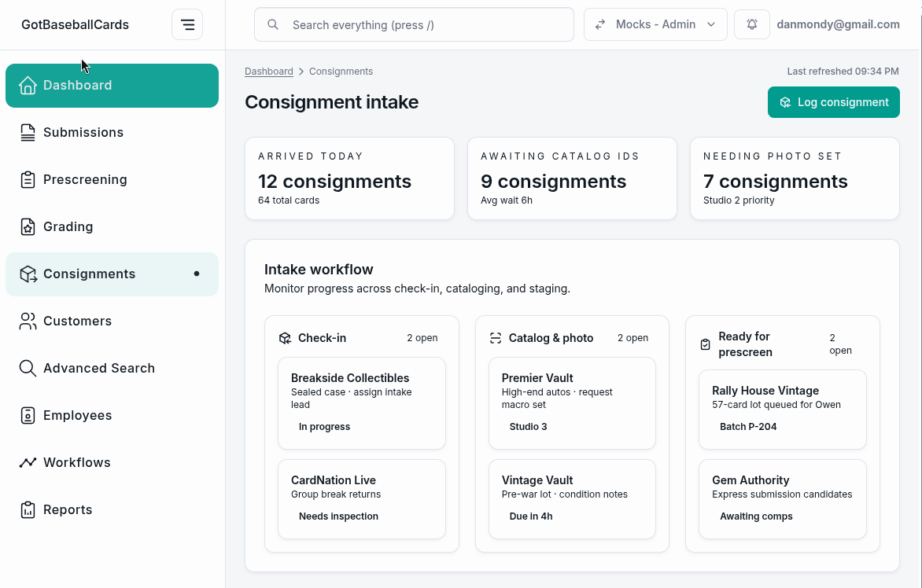Screen dimensions: 922x588
Task: Open the notifications bell
Action: coord(751,24)
